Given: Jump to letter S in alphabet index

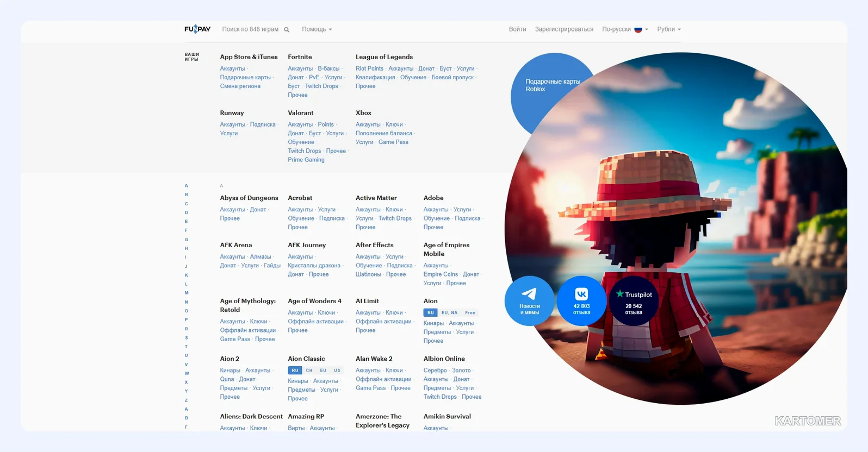Looking at the screenshot, I should click(186, 337).
